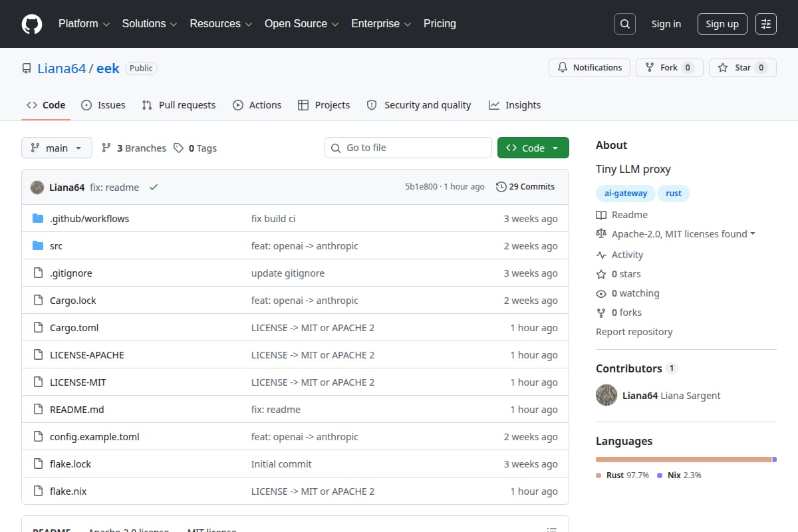Open the appearance settings icon beside Sign up
Image resolution: width=798 pixels, height=532 pixels.
click(x=766, y=24)
